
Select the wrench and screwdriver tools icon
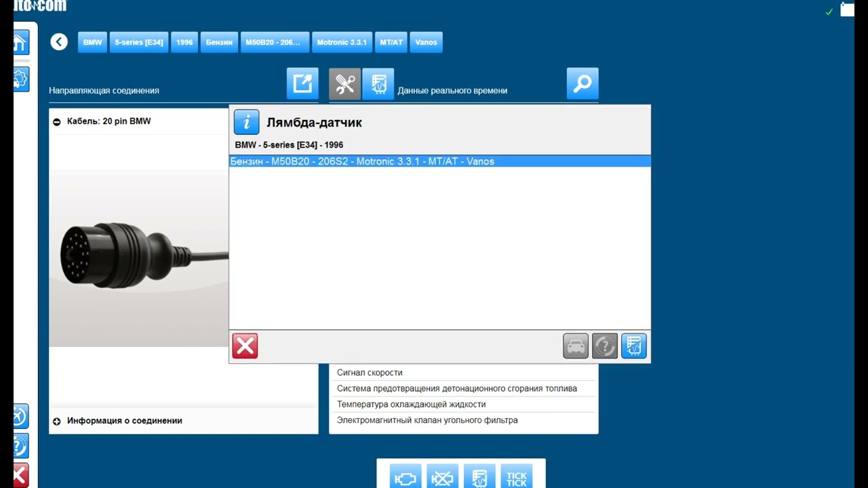pyautogui.click(x=344, y=84)
